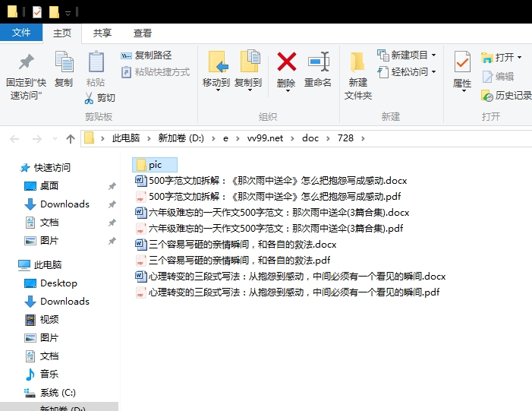Open recent locations dropdown arrow
Viewport: 532px width, 411px height.
click(x=55, y=139)
